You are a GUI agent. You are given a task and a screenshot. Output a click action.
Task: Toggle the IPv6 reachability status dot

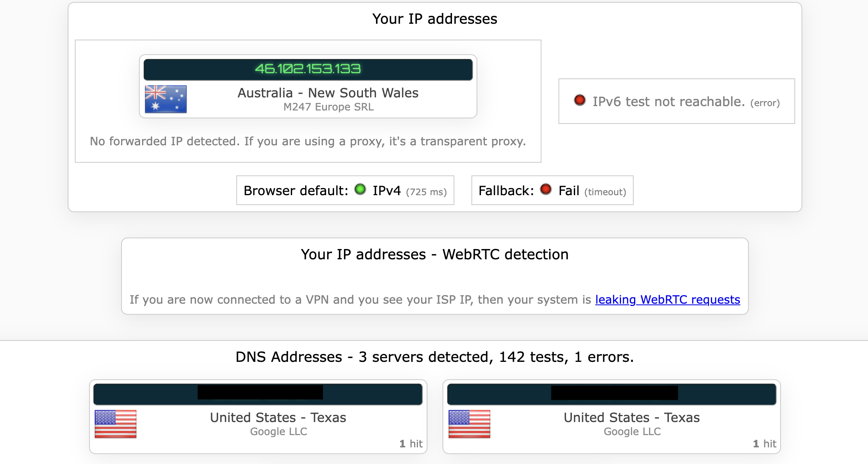point(580,101)
